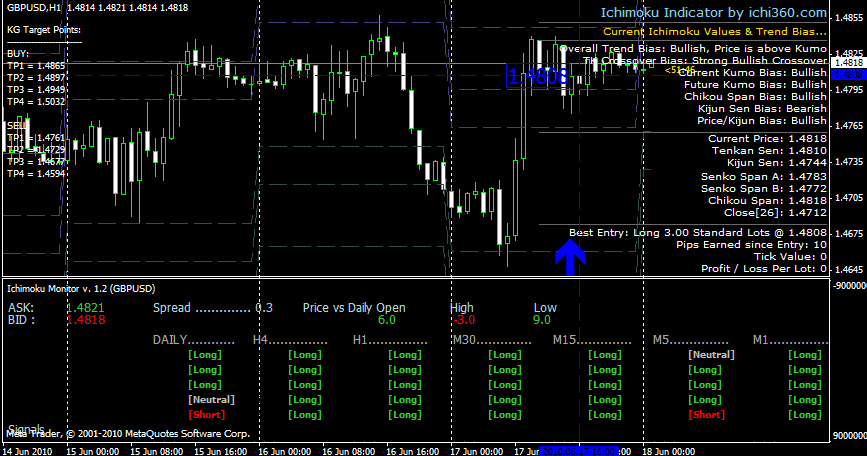This screenshot has width=867, height=456.
Task: Select the H4 timeframe column header
Action: pyautogui.click(x=290, y=340)
